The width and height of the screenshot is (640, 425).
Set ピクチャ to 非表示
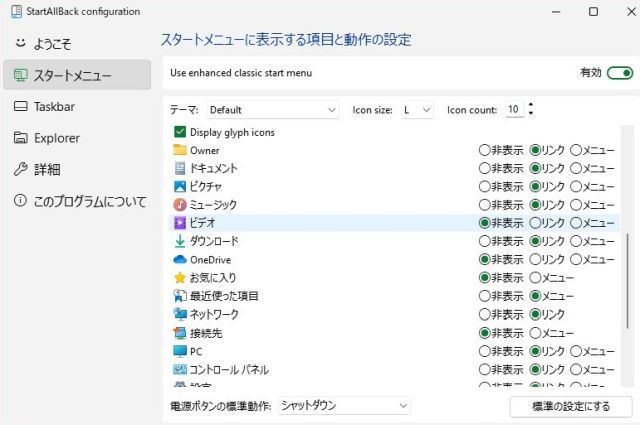tap(484, 187)
